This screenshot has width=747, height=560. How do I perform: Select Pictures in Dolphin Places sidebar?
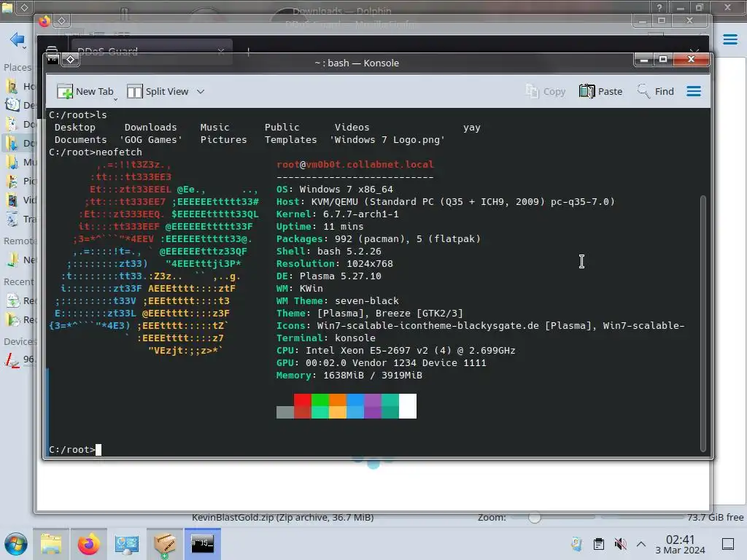click(21, 181)
